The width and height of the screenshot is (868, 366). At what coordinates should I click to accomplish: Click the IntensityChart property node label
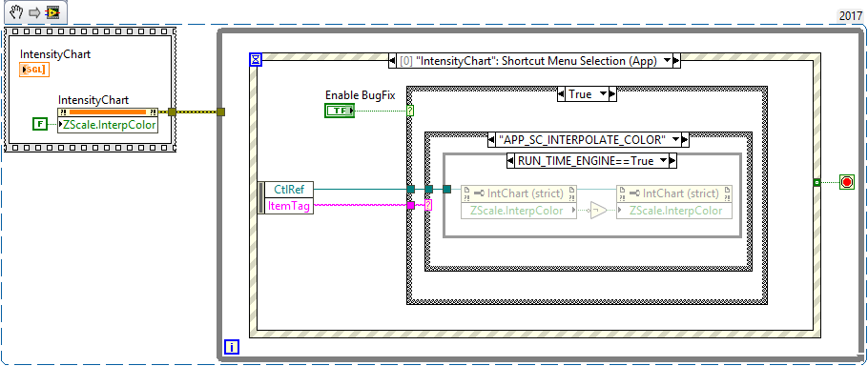coord(93,100)
